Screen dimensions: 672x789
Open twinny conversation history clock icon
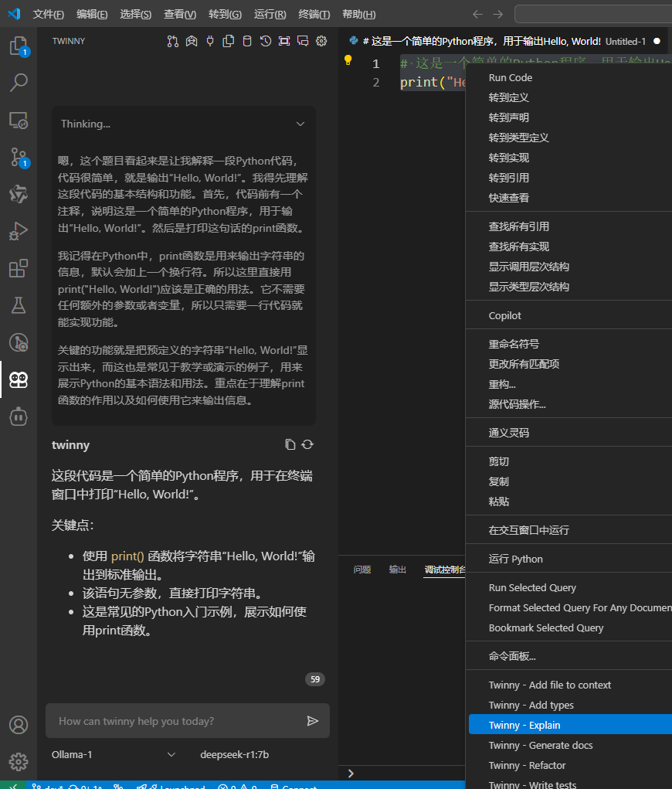(266, 41)
